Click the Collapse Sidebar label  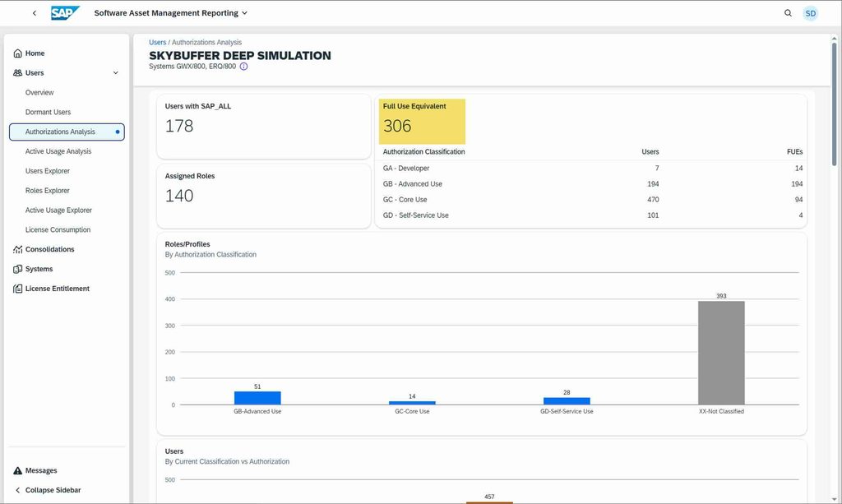coord(53,490)
